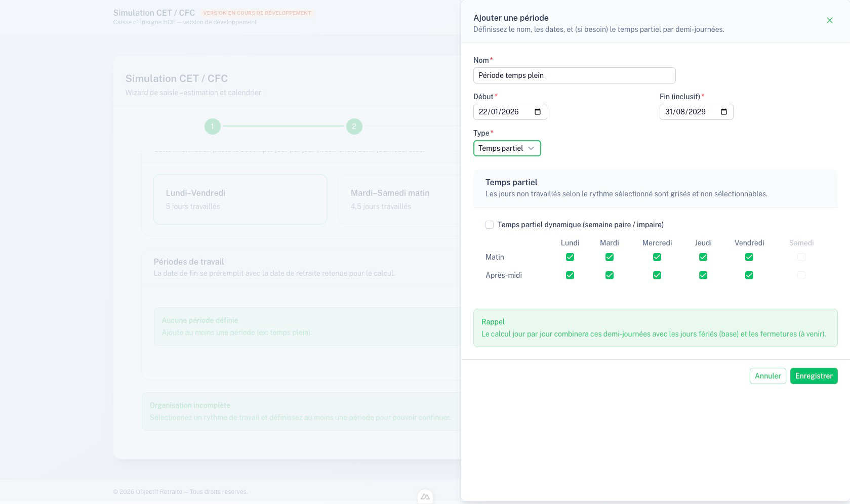Click the Début date field
The image size is (850, 504).
click(501, 112)
